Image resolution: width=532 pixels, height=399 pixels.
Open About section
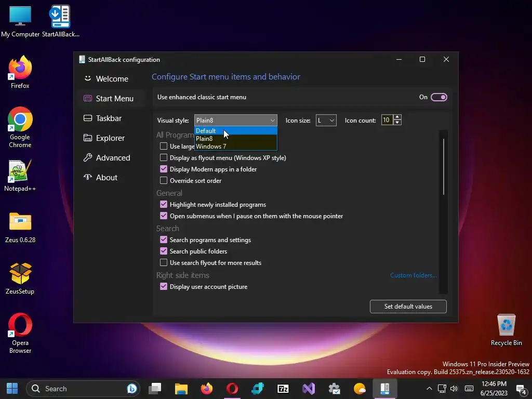click(x=112, y=178)
